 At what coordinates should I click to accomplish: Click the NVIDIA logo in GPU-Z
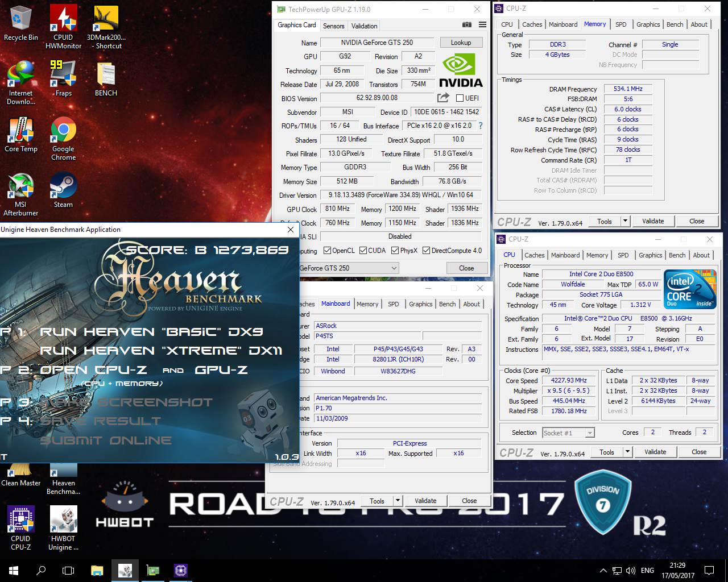tap(461, 70)
